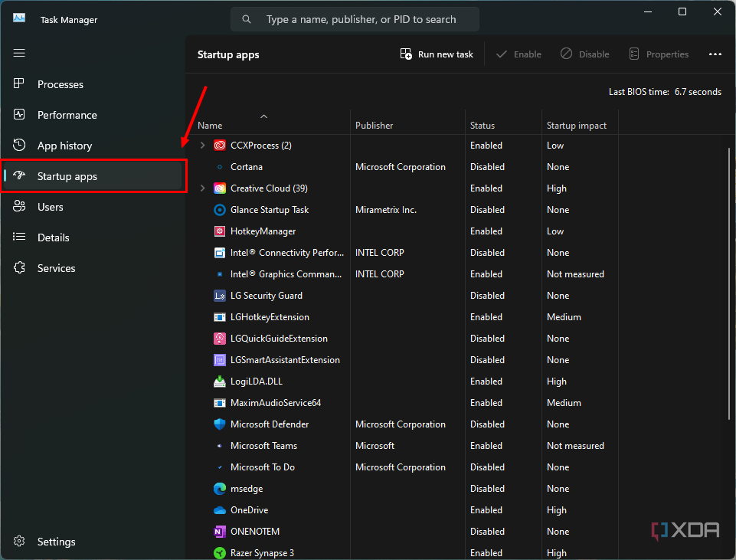Toggle sort direction arrow above Name column
This screenshot has width=736, height=560.
pos(263,116)
